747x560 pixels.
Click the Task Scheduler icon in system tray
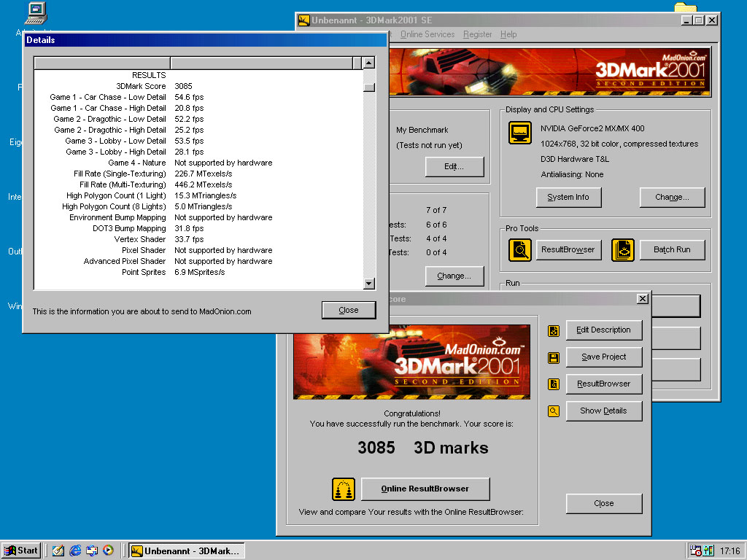coord(695,551)
